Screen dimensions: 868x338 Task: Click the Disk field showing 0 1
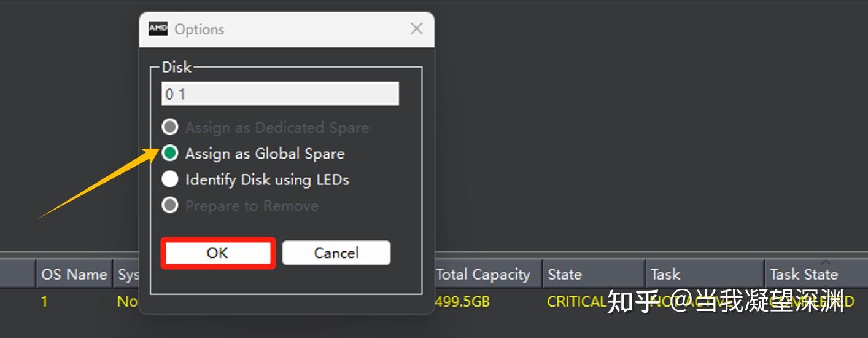click(x=280, y=94)
